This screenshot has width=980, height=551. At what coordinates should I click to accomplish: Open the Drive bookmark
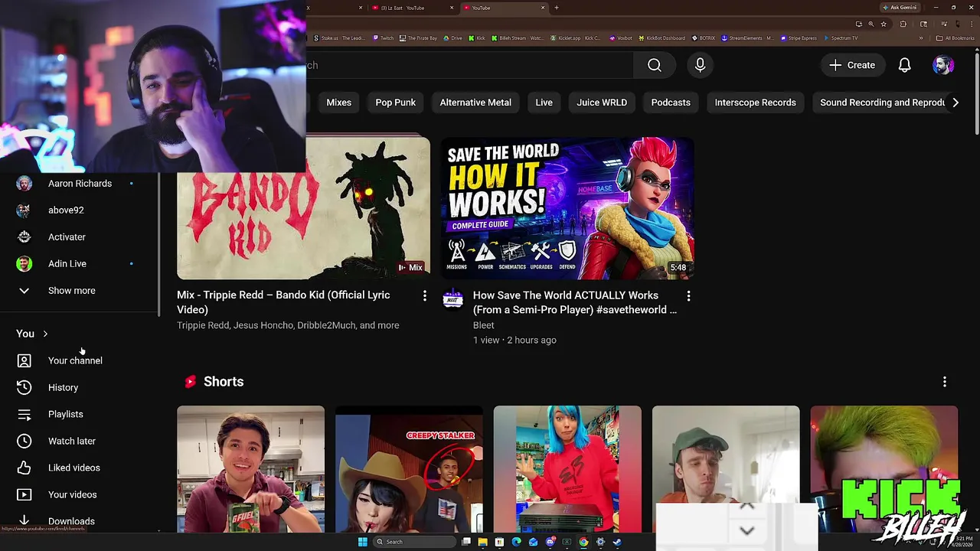(453, 38)
